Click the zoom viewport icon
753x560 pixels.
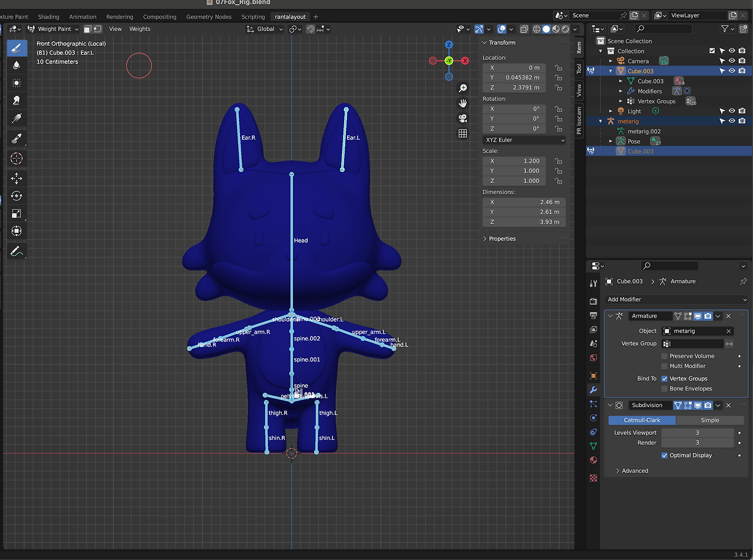tap(463, 88)
